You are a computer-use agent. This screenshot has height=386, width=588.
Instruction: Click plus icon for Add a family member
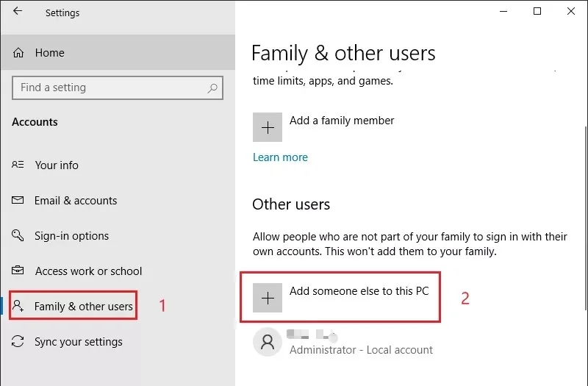268,127
